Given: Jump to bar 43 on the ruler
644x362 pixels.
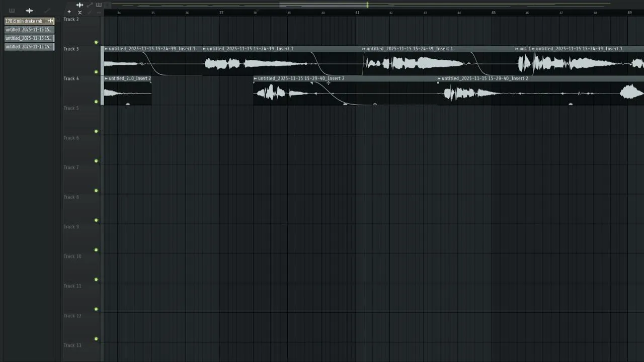Looking at the screenshot, I should pyautogui.click(x=425, y=13).
